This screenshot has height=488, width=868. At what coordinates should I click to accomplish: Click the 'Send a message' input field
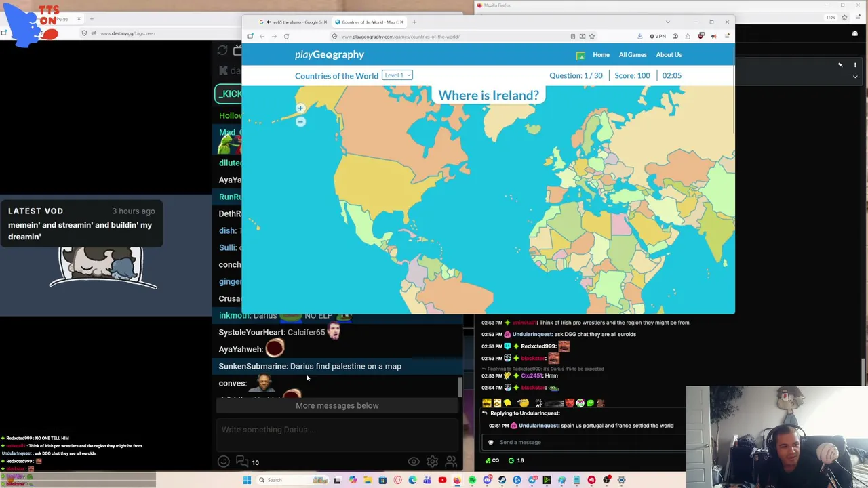[x=585, y=443]
